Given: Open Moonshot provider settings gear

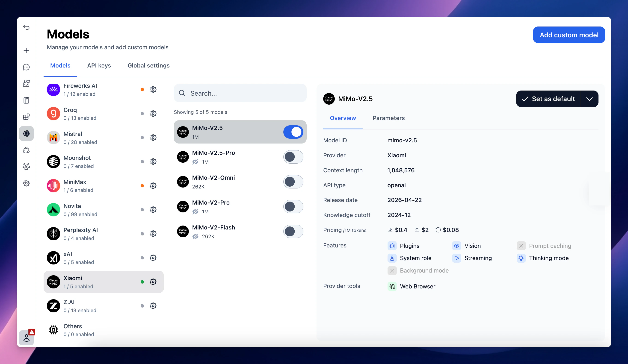Looking at the screenshot, I should pos(153,162).
